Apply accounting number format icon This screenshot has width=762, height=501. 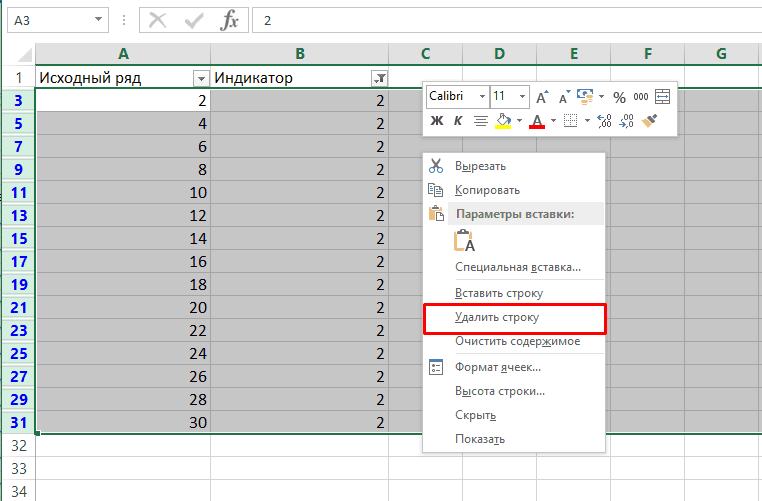pyautogui.click(x=585, y=97)
